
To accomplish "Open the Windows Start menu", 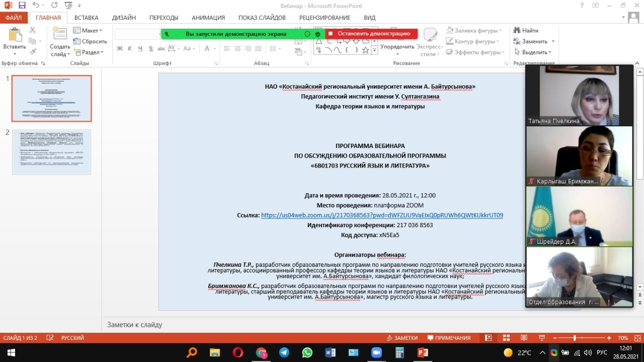I will point(11,352).
